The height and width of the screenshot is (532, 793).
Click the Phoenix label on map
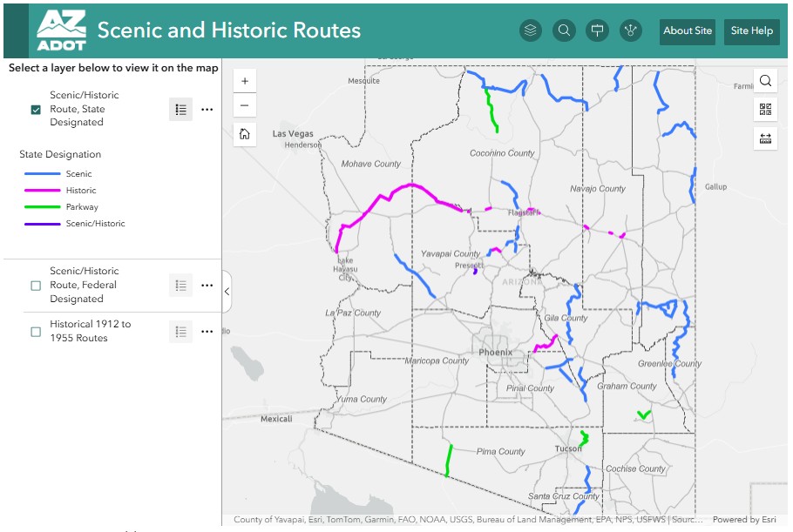tap(496, 352)
